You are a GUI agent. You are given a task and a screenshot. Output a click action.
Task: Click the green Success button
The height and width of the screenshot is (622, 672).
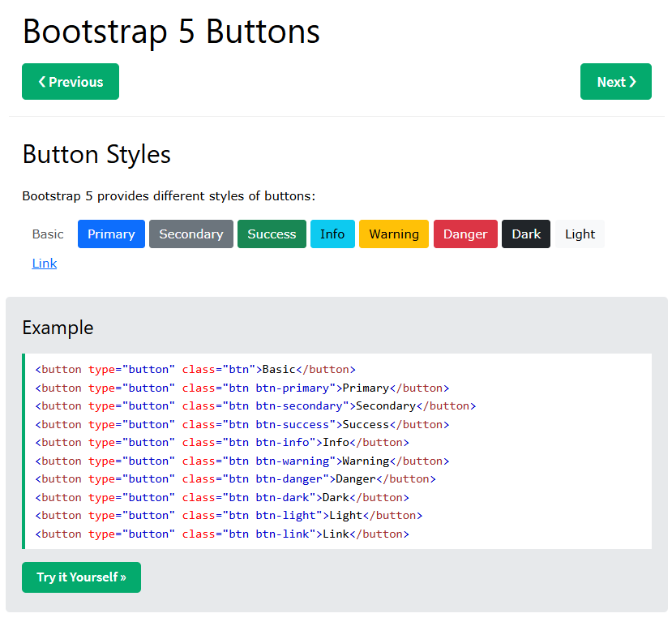tap(272, 234)
